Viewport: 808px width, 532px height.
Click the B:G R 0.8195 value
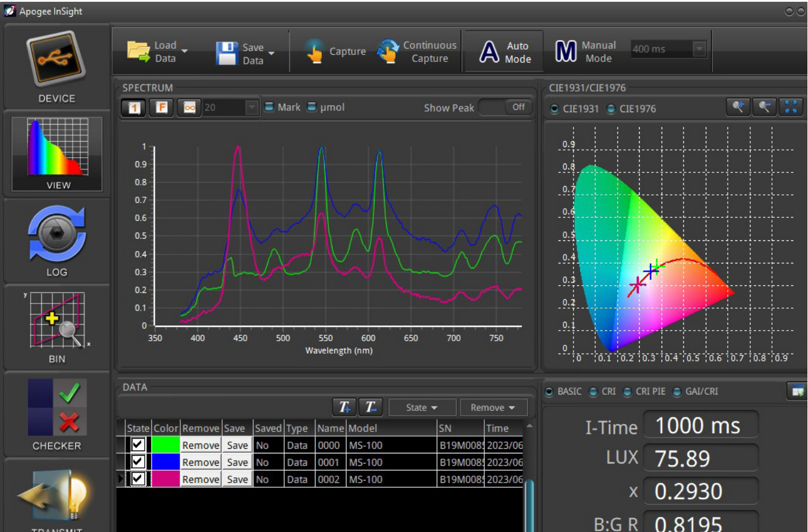click(701, 522)
